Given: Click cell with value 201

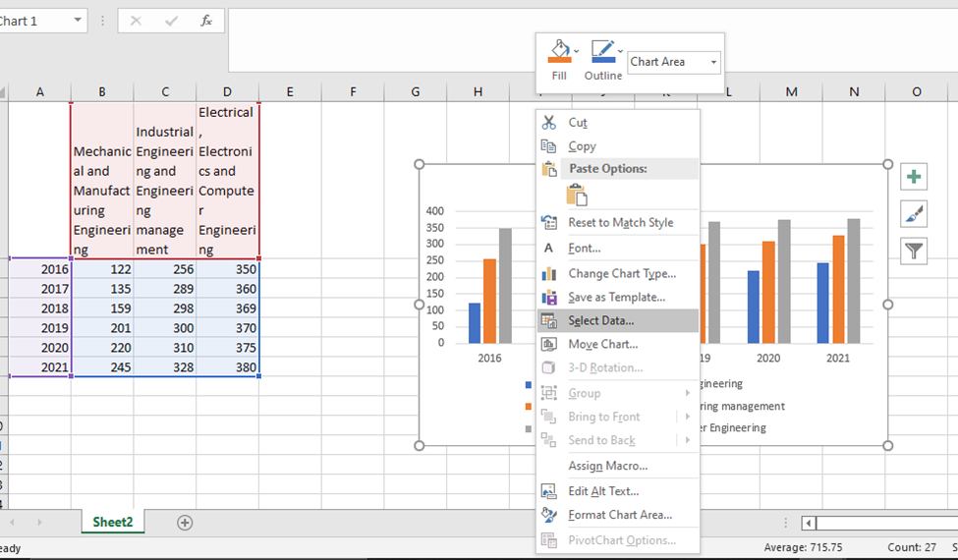Looking at the screenshot, I should tap(102, 328).
